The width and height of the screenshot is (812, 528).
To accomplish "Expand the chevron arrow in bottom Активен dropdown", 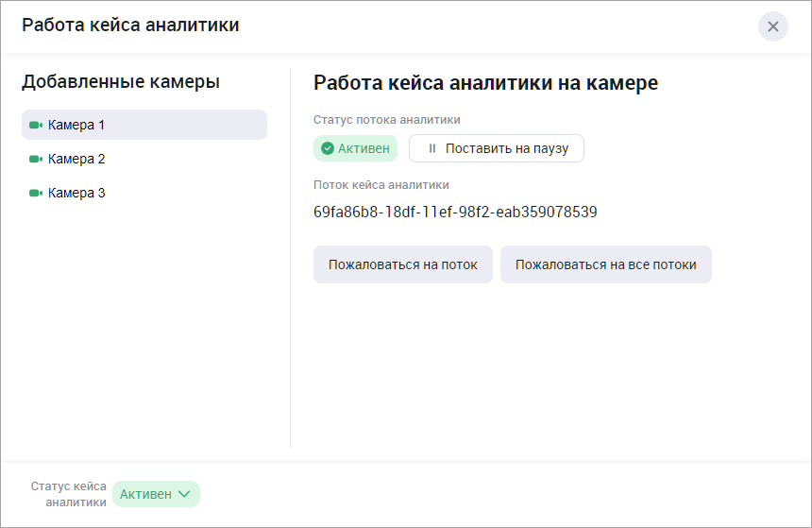I will 184,494.
